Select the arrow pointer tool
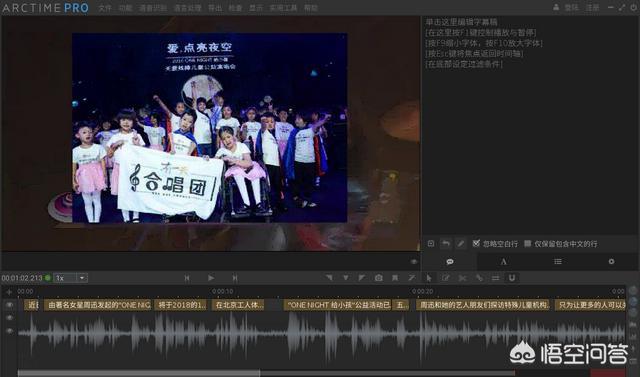 [429, 278]
